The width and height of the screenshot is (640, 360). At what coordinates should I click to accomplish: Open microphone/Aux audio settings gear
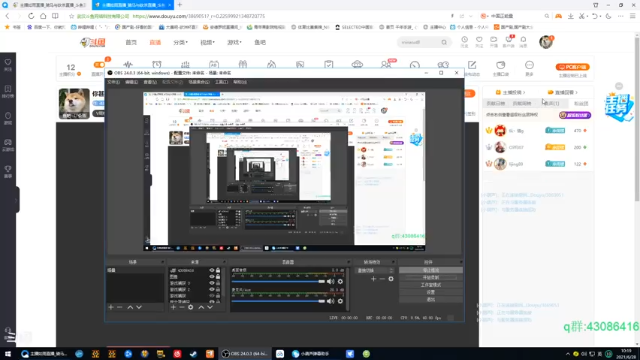(x=340, y=301)
